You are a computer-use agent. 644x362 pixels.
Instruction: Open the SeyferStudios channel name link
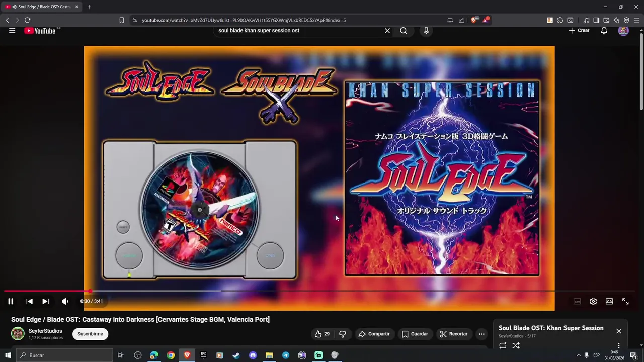45,331
